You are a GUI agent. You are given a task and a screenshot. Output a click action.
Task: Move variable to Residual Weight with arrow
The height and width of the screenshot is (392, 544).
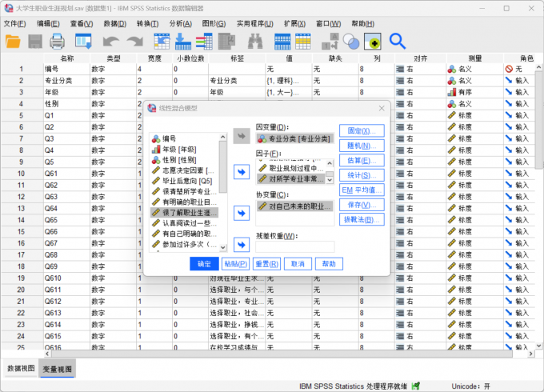point(242,245)
